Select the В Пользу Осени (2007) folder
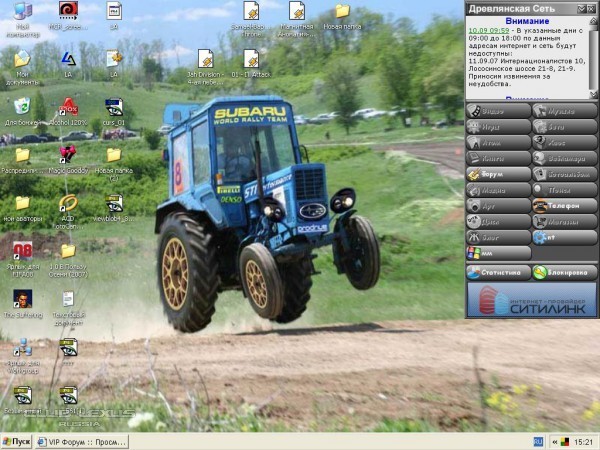Viewport: 600px width, 450px height. tap(68, 260)
